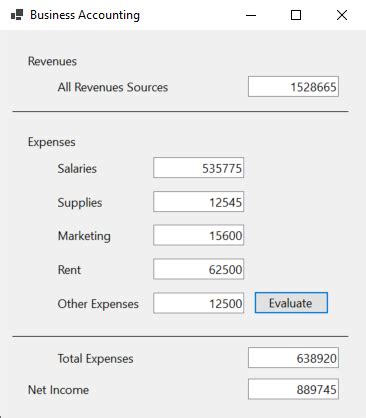
Task: Click the Evaluate button
Action: (291, 303)
